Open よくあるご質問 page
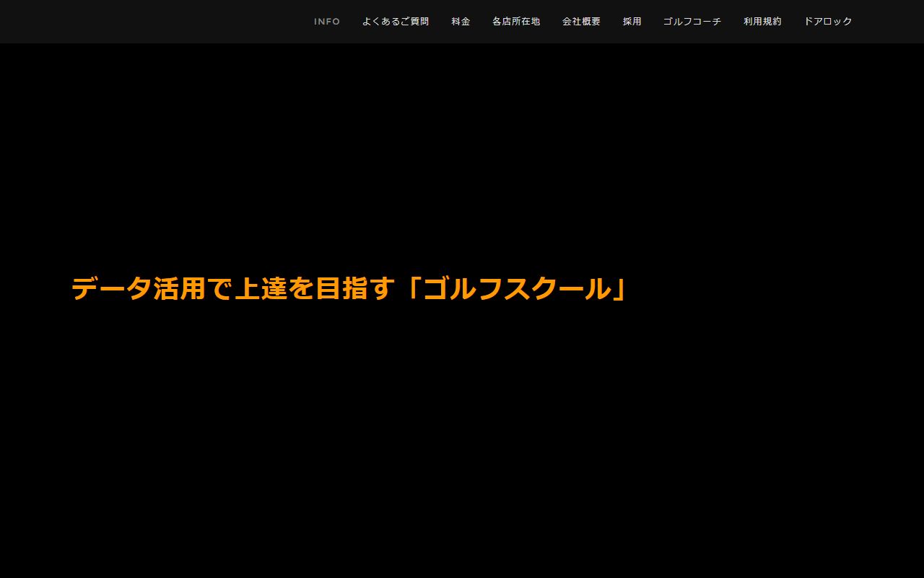This screenshot has height=578, width=924. click(x=396, y=22)
